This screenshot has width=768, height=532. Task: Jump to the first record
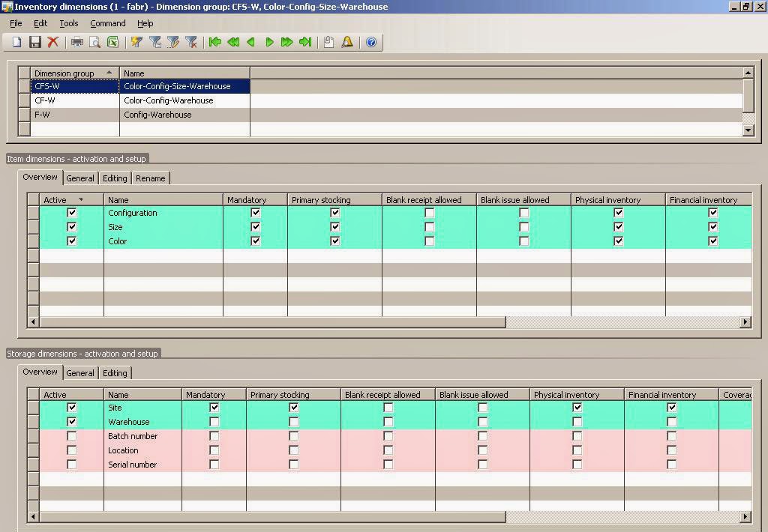215,42
